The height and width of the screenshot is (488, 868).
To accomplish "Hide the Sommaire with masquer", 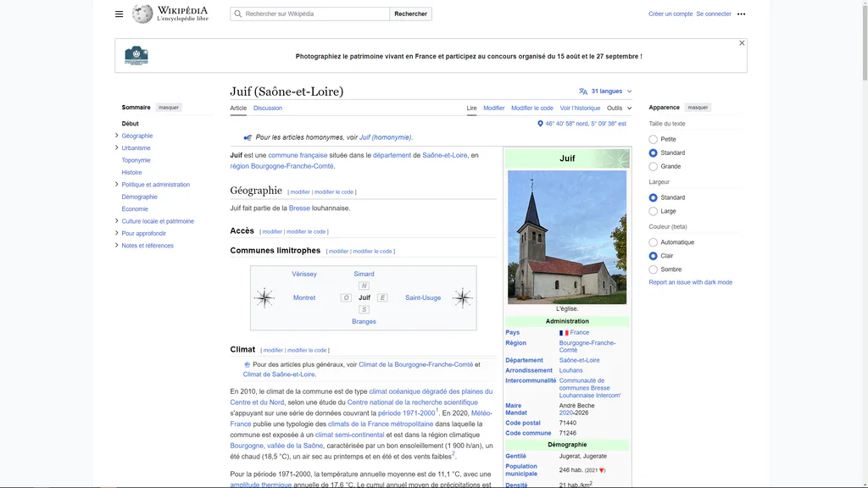I will (x=169, y=108).
